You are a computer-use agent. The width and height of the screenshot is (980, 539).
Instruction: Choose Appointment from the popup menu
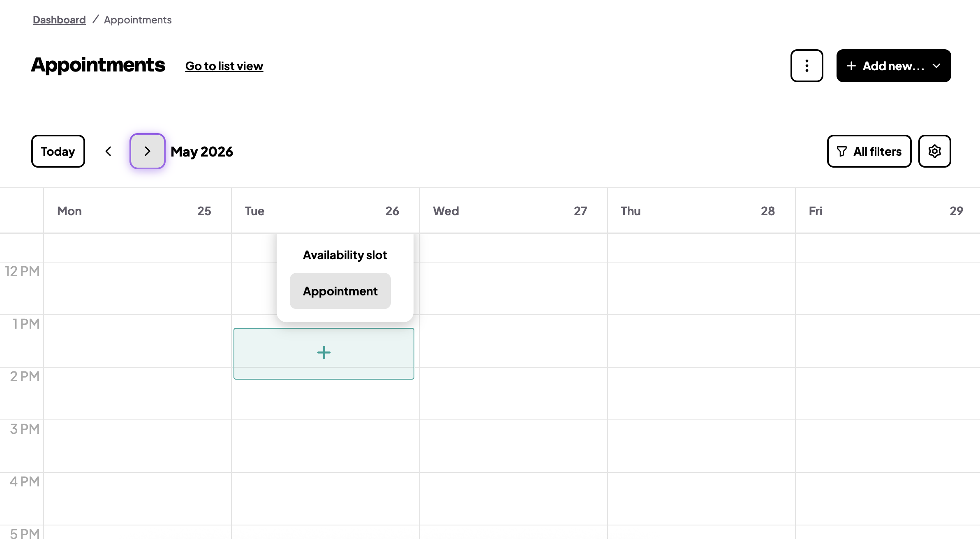click(x=340, y=291)
